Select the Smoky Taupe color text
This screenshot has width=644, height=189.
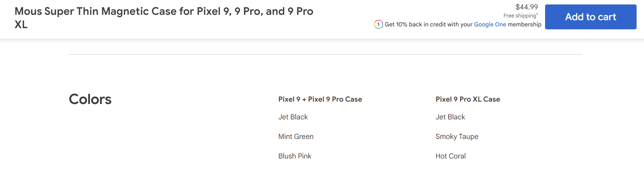[457, 137]
